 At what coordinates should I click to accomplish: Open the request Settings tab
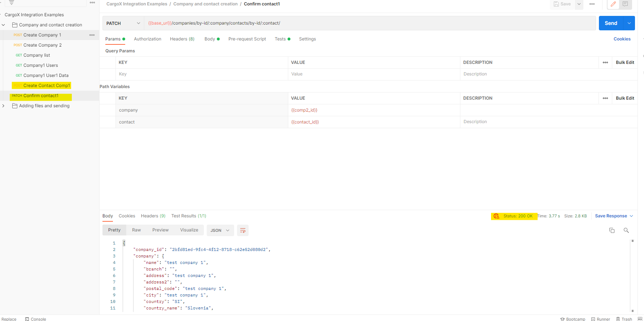[307, 39]
